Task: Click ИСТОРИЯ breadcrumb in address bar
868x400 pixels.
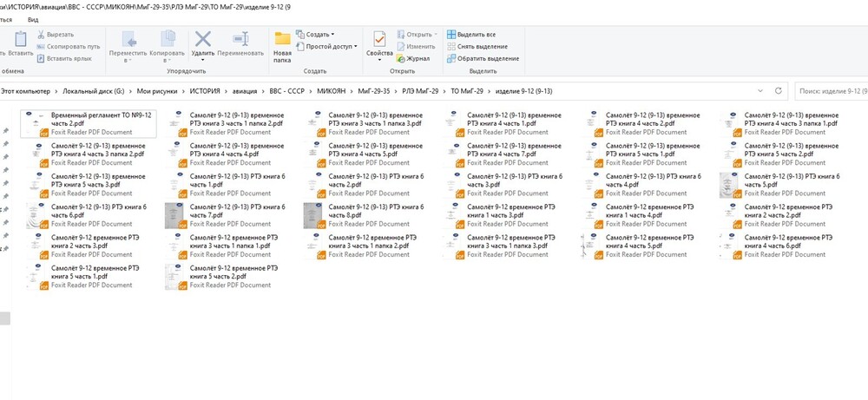Action: tap(204, 91)
